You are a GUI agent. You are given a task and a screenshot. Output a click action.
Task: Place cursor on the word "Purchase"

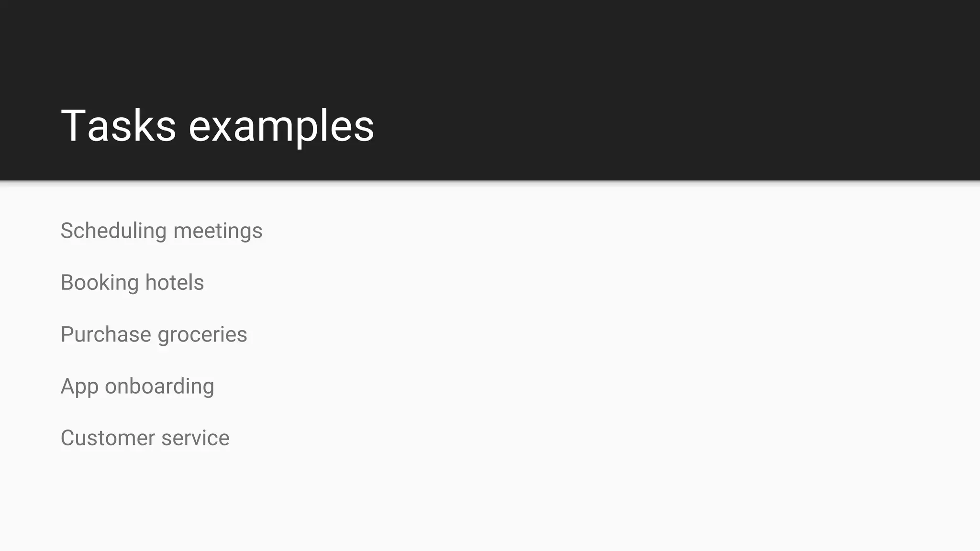106,334
